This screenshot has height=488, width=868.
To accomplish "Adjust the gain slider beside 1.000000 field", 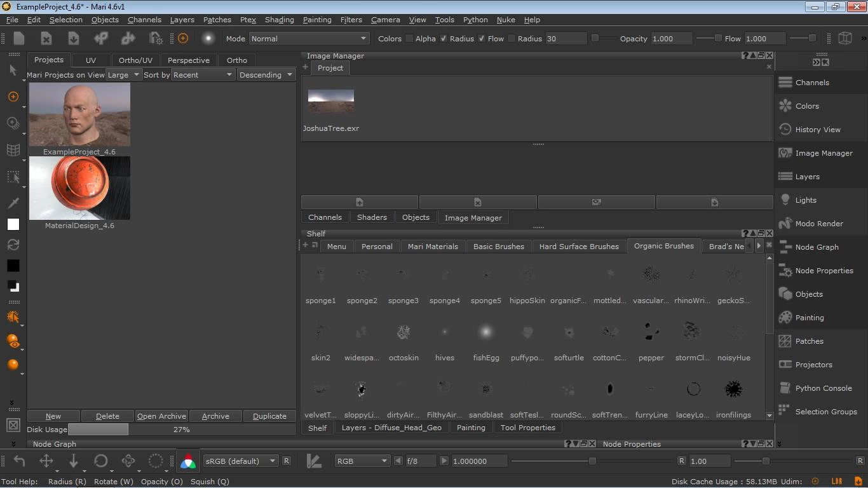I will [592, 461].
